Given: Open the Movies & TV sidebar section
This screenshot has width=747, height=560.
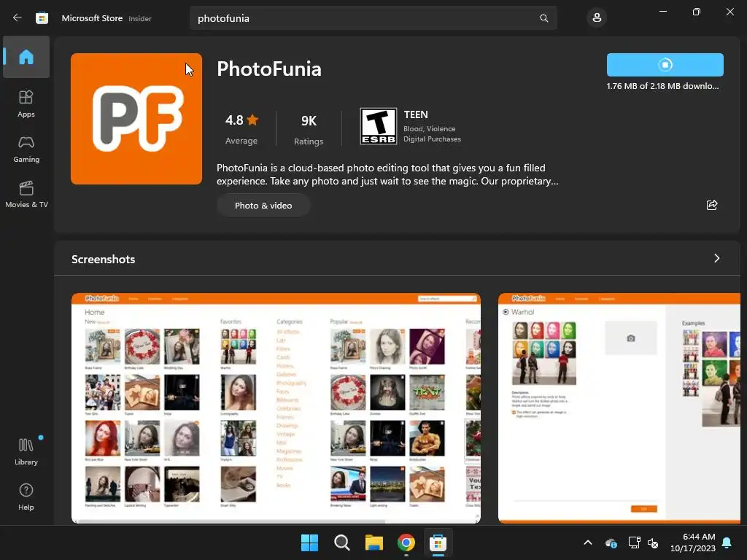Looking at the screenshot, I should (26, 194).
